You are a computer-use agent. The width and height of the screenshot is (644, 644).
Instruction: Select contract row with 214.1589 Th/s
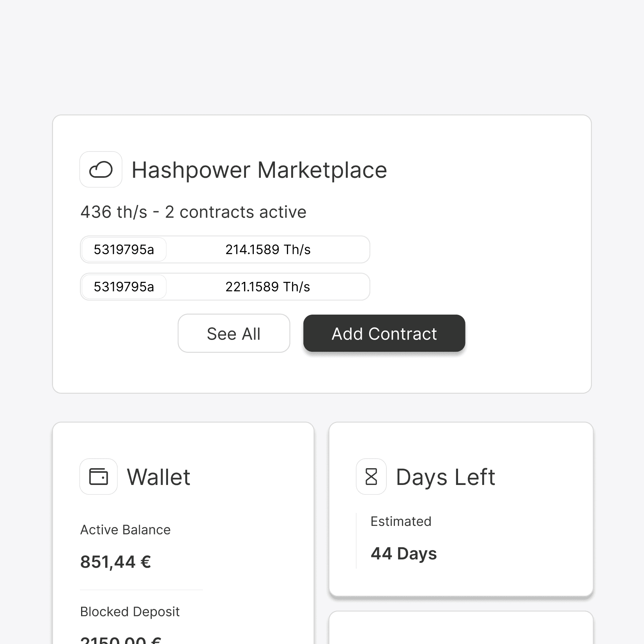click(x=225, y=249)
